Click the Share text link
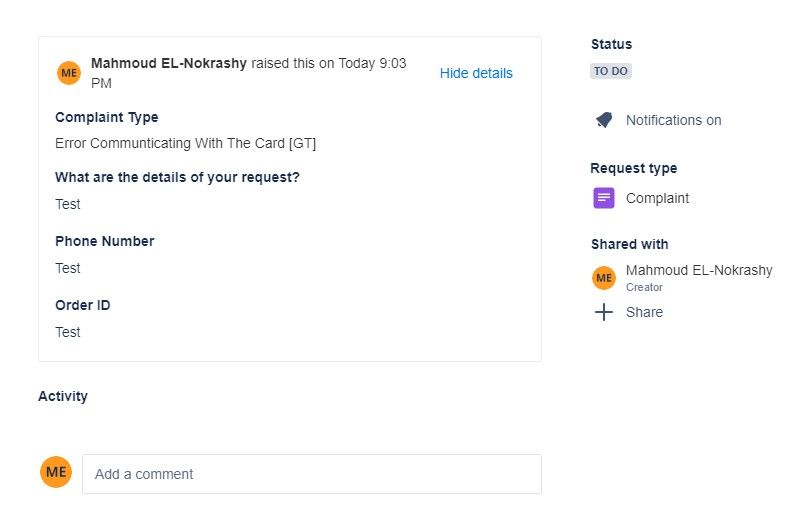Viewport: 794px width, 506px height. click(644, 312)
